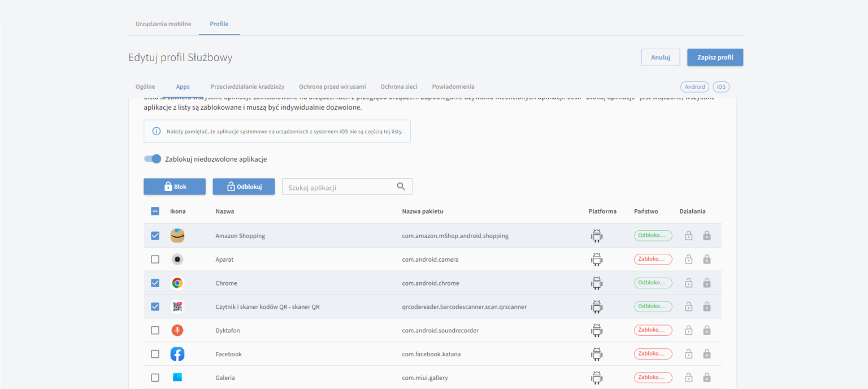Click the Dyktafon microphone app icon

tap(177, 330)
